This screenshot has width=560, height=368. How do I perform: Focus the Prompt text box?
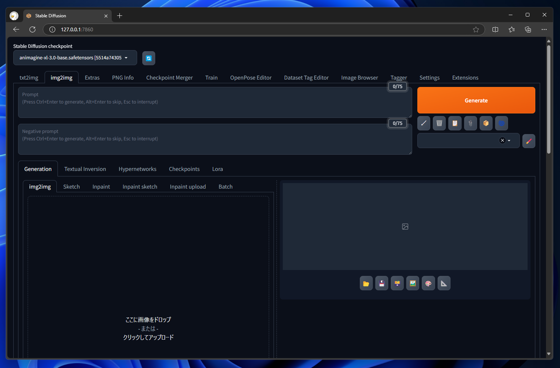215,103
